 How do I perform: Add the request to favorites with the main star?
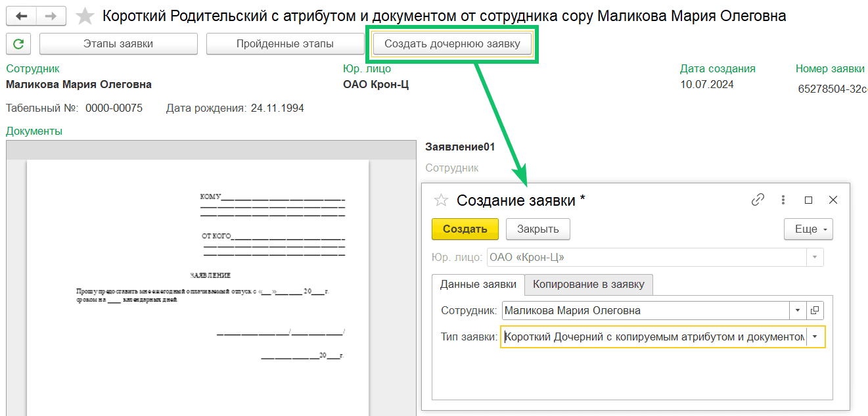point(85,16)
